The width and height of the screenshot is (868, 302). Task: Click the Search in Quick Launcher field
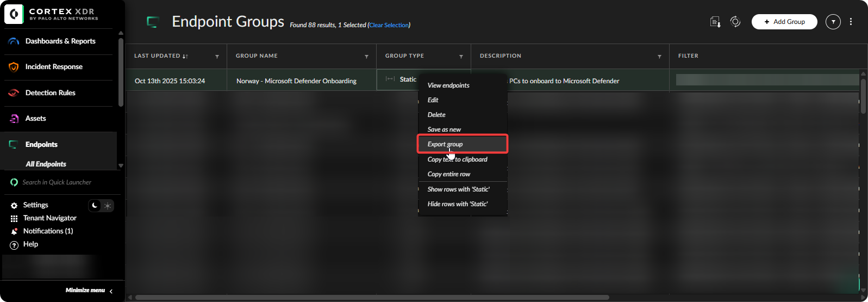[x=57, y=182]
